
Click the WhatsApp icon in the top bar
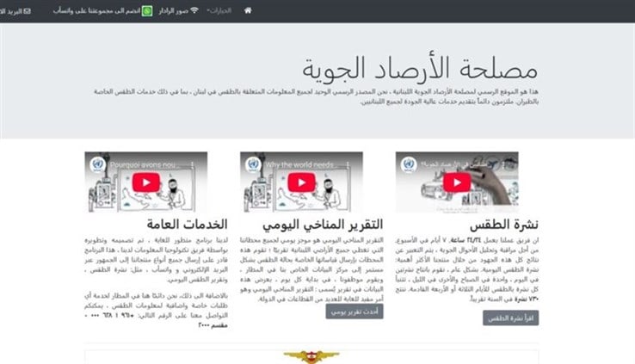pyautogui.click(x=146, y=11)
